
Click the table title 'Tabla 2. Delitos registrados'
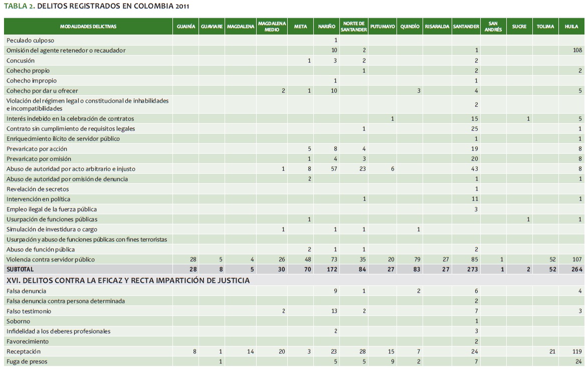97,7
